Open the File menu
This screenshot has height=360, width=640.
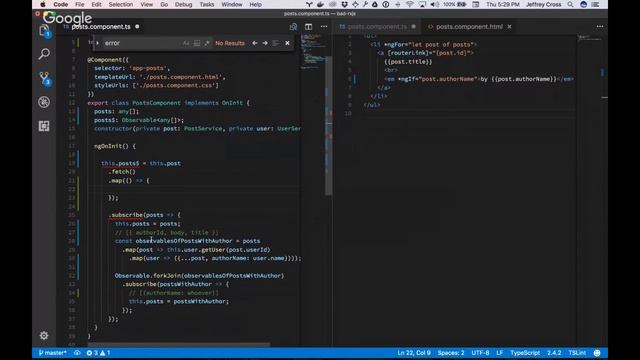click(80, 4)
